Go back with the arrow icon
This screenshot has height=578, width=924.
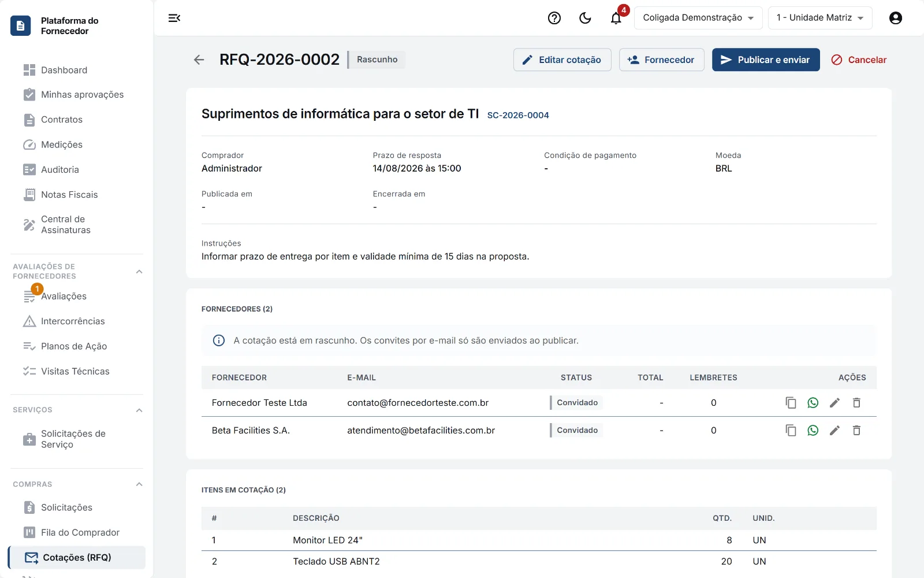tap(199, 60)
